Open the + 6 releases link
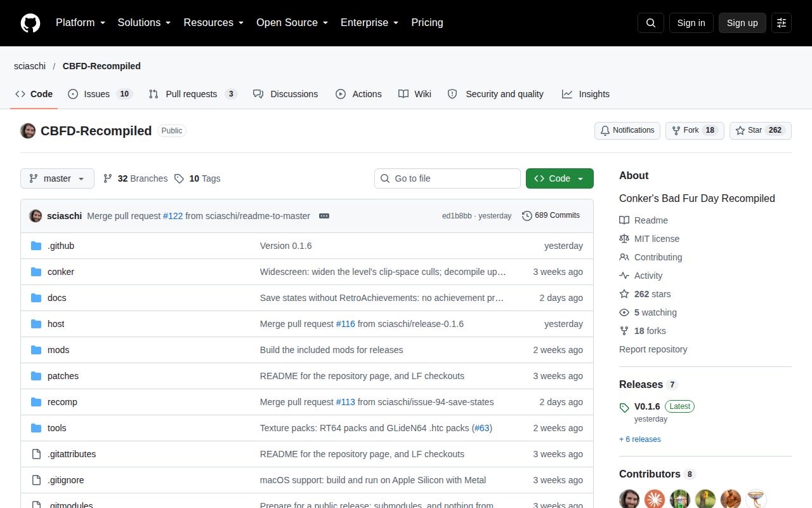 pyautogui.click(x=640, y=439)
